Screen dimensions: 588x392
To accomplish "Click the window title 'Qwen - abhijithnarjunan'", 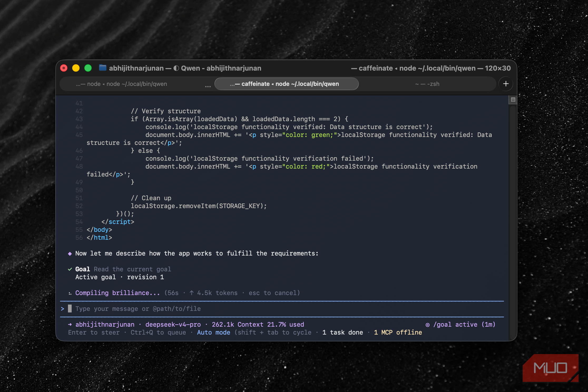I will pos(221,68).
